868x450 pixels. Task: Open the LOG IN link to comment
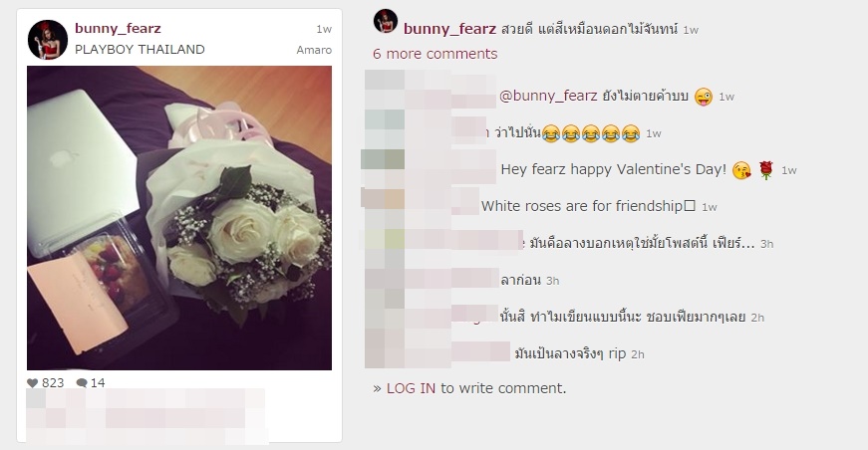pos(411,388)
